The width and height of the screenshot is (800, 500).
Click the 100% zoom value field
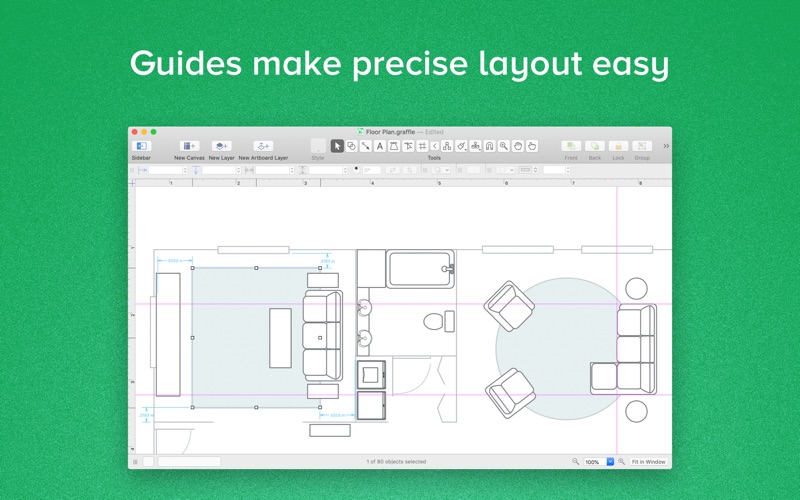tap(595, 462)
